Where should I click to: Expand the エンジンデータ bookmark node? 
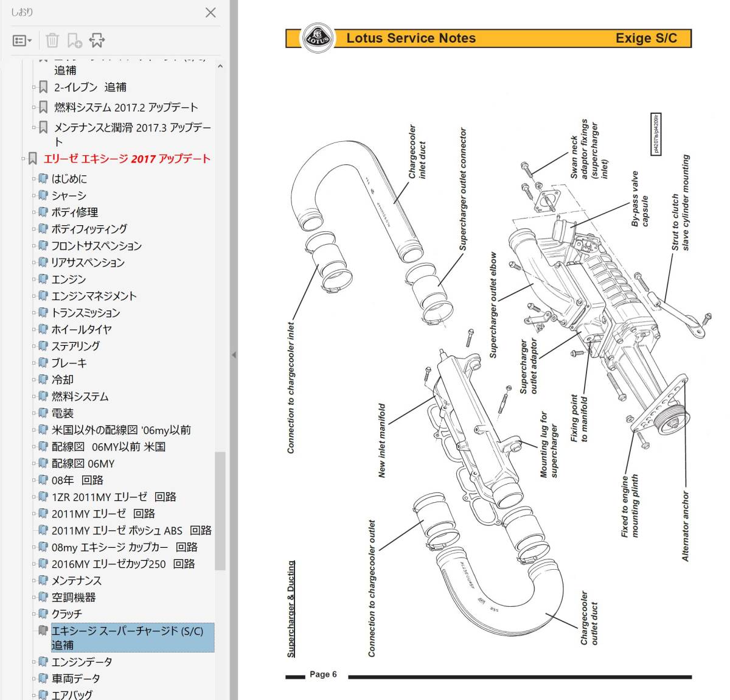click(34, 662)
